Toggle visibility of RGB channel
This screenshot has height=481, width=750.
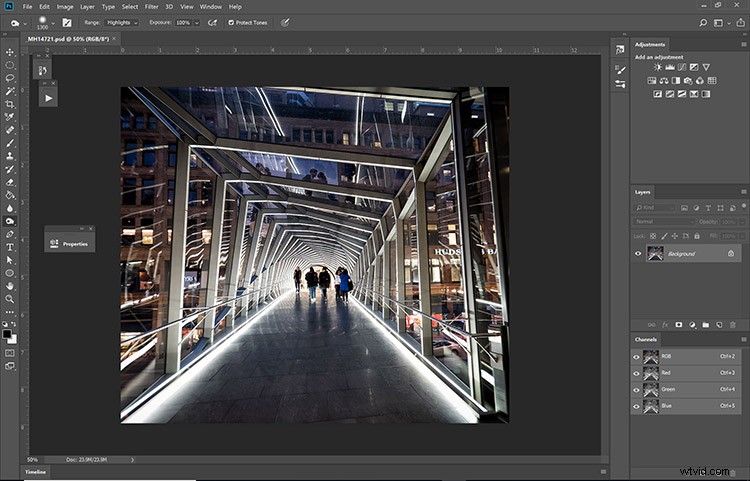click(636, 357)
